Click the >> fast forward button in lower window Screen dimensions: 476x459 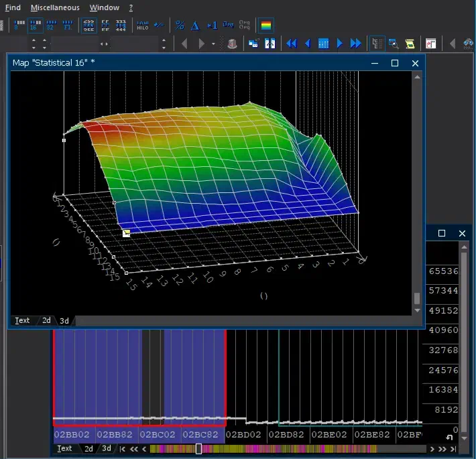(442, 449)
